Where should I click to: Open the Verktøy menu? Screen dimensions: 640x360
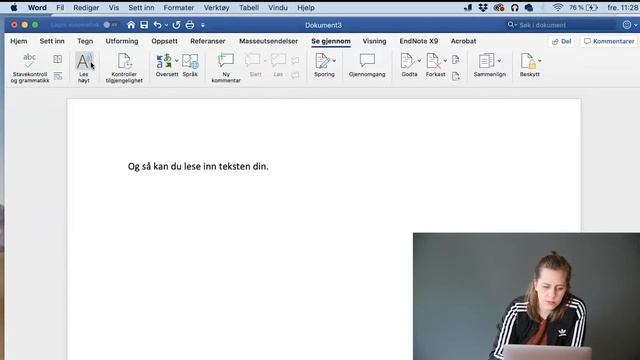pyautogui.click(x=216, y=7)
